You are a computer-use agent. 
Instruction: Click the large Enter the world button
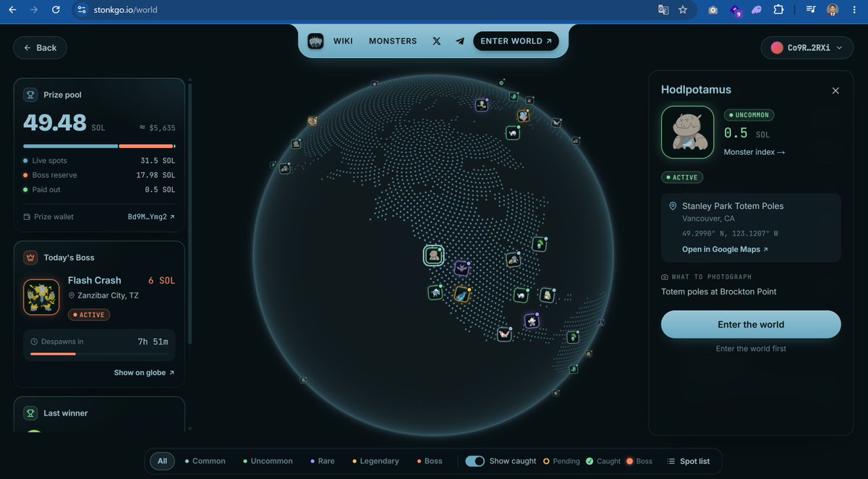[x=751, y=324]
